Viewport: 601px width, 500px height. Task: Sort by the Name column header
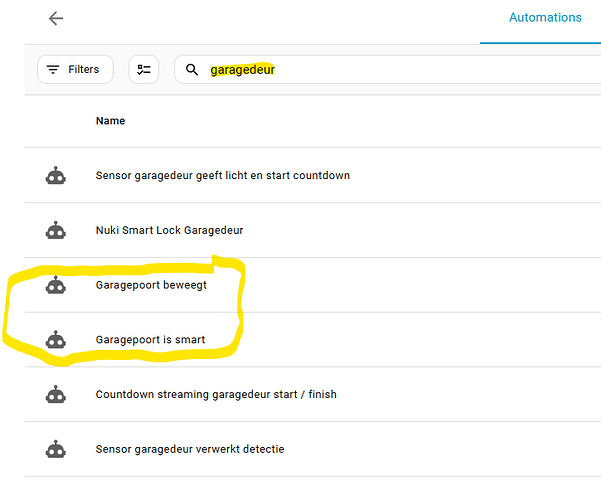(x=110, y=121)
